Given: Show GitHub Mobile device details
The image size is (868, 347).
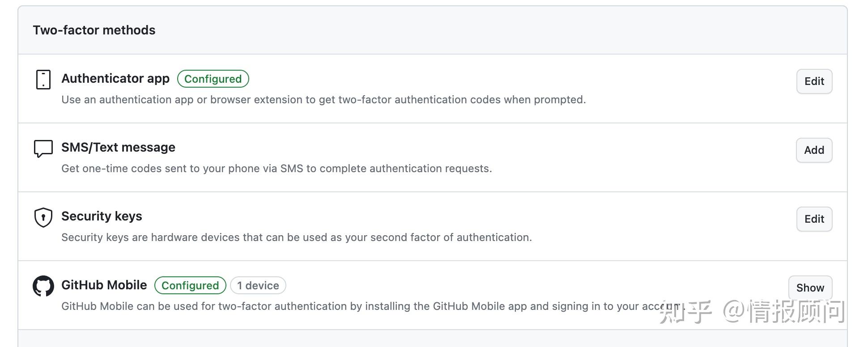Looking at the screenshot, I should 810,288.
